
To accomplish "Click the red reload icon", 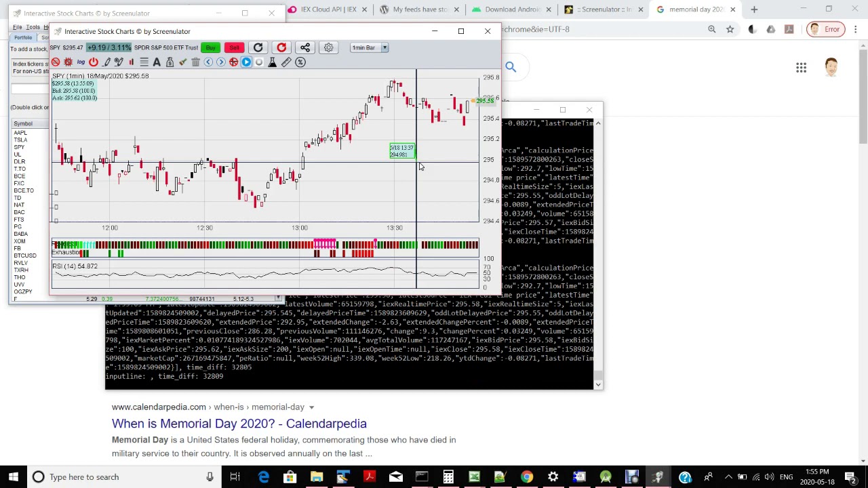I will [281, 47].
